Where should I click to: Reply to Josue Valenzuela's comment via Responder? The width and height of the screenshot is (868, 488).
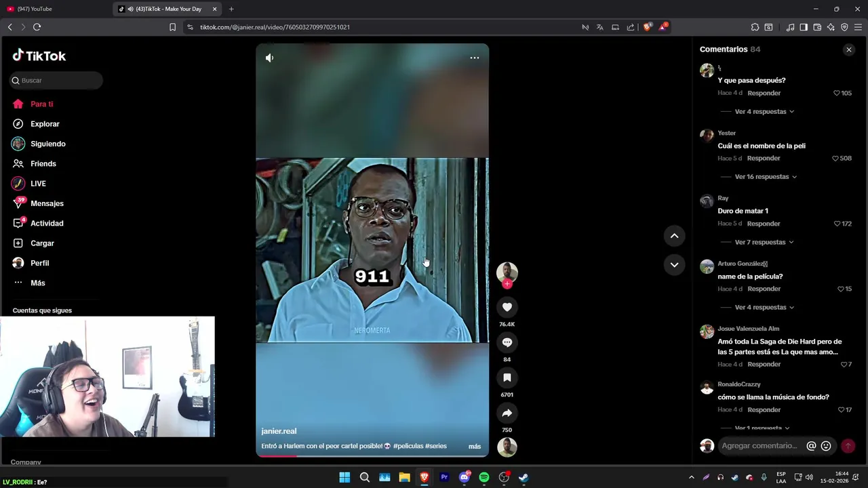[x=764, y=365]
